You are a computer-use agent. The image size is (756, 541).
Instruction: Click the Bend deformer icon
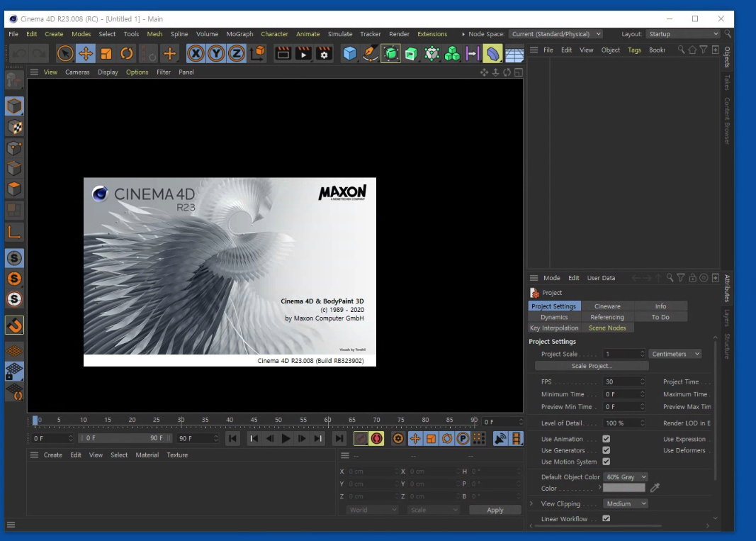[492, 54]
